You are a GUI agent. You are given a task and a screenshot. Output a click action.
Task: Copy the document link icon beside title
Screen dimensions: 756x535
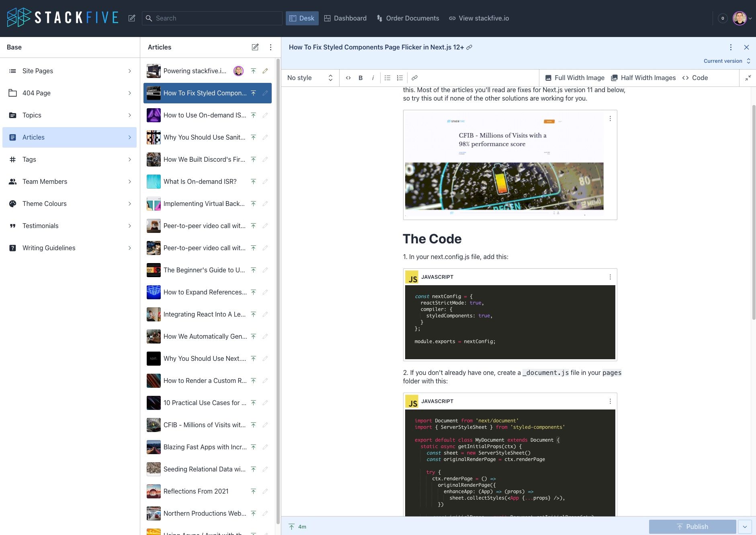click(469, 47)
